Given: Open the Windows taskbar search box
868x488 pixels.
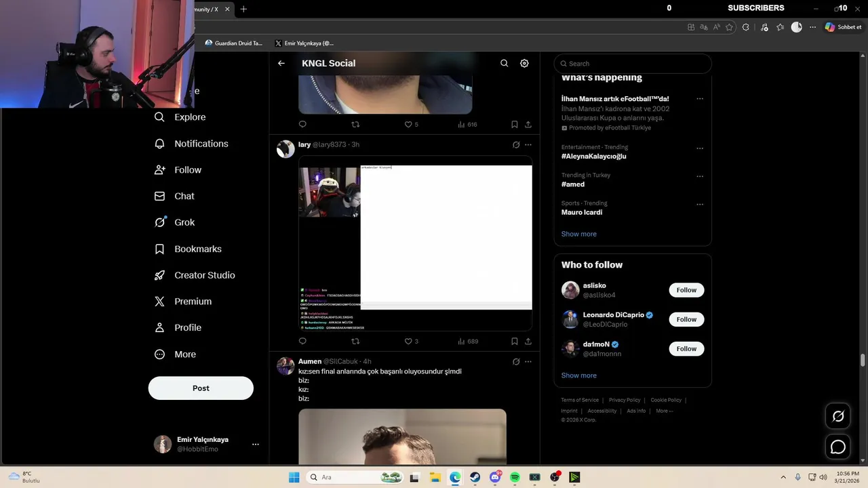Looking at the screenshot, I should [x=353, y=477].
